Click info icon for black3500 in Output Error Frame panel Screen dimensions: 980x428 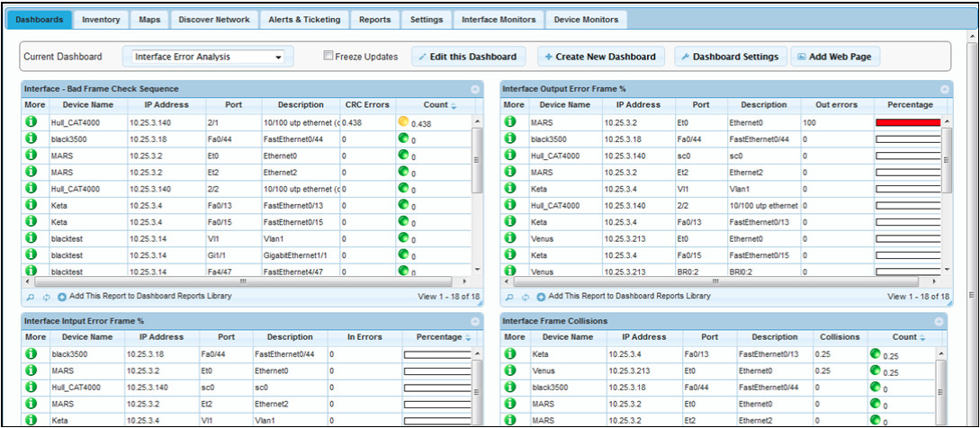click(x=510, y=138)
